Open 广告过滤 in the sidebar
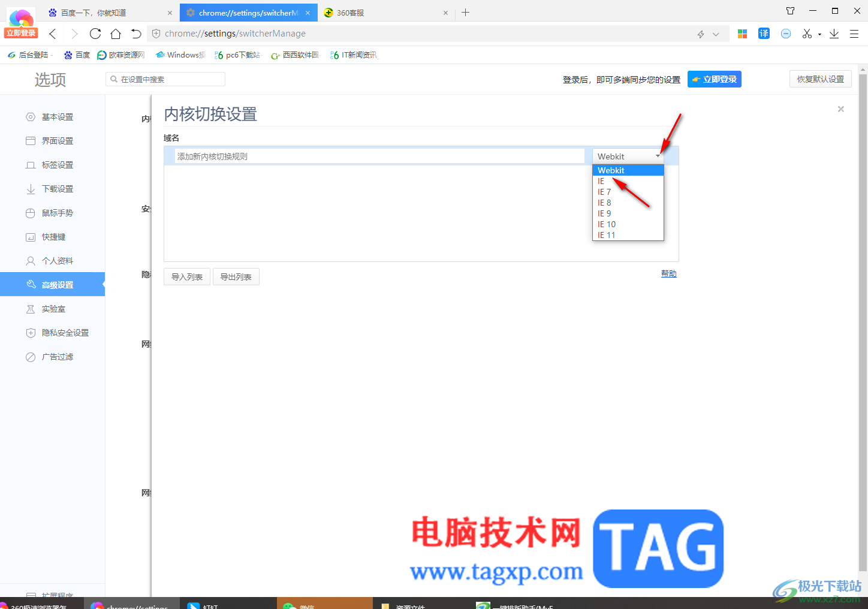The image size is (868, 609). point(52,357)
